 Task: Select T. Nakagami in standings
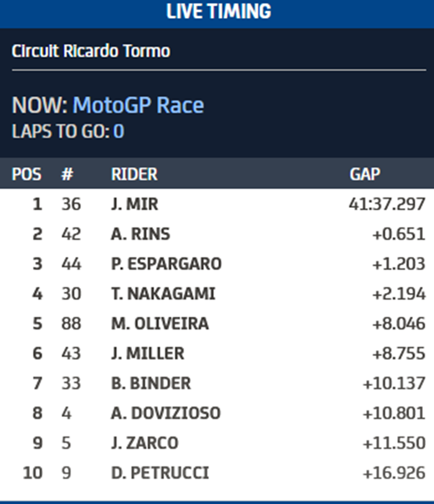click(162, 294)
